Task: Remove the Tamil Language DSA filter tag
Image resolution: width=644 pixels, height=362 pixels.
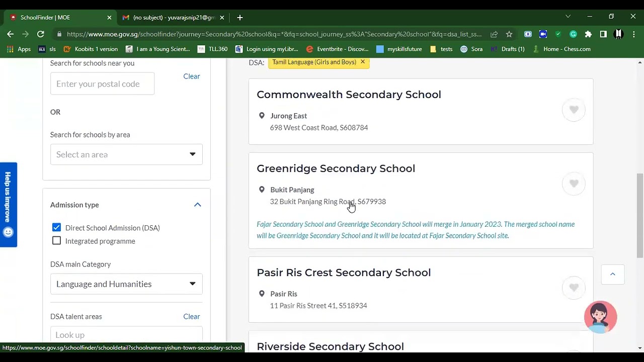Action: click(362, 62)
